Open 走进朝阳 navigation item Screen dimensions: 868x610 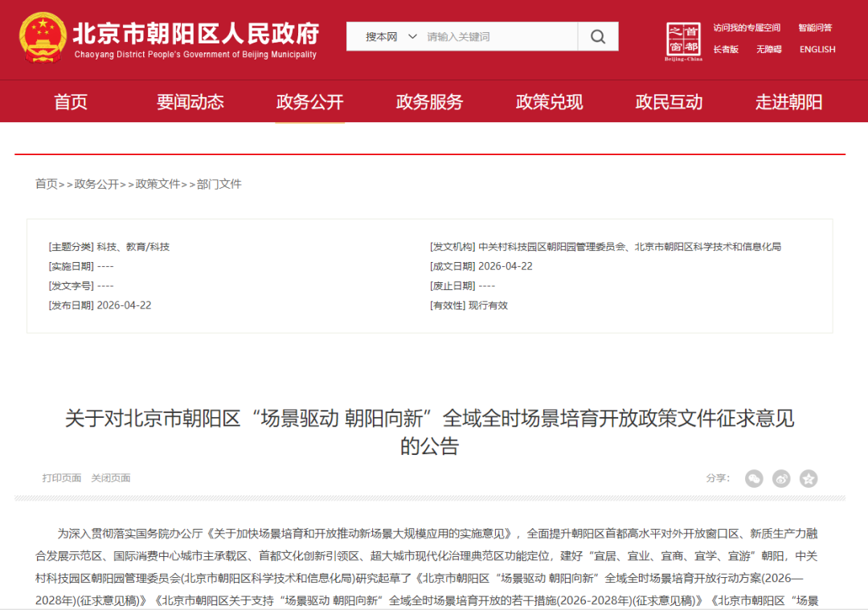(788, 102)
